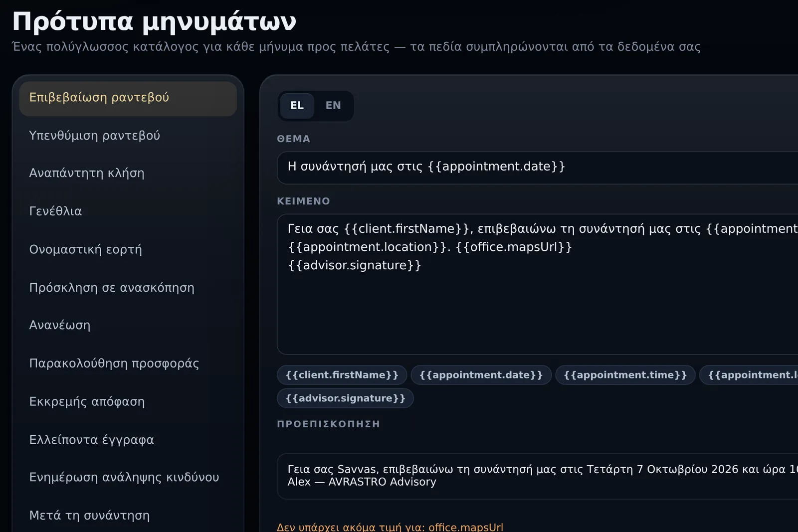798x532 pixels.
Task: Switch to the EN language tab
Action: pos(333,106)
